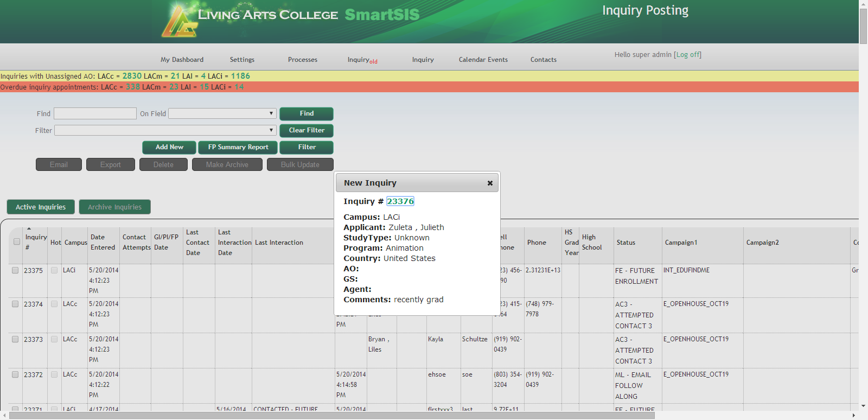The width and height of the screenshot is (868, 420).
Task: Open the Contacts menu
Action: pyautogui.click(x=544, y=60)
